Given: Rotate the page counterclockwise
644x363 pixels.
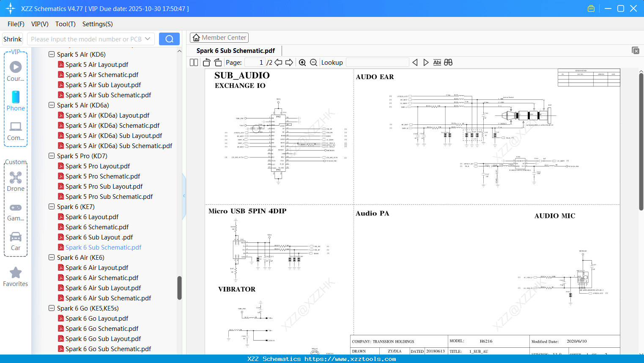Looking at the screenshot, I should (206, 62).
